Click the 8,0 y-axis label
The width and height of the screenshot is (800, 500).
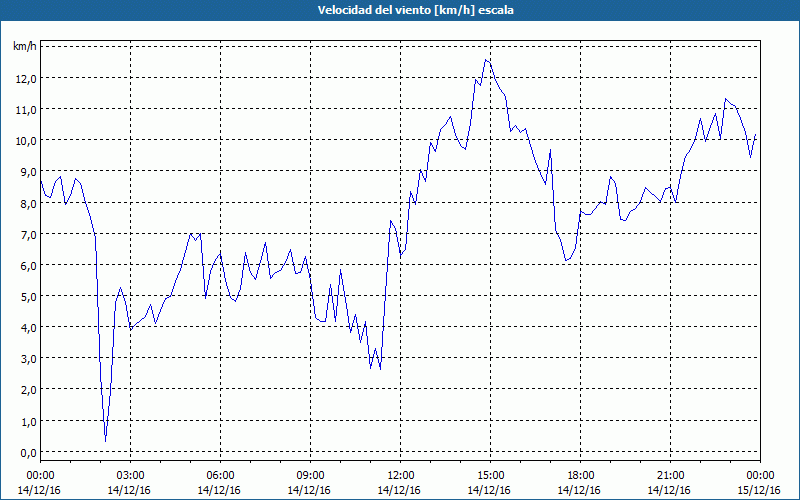pos(29,204)
